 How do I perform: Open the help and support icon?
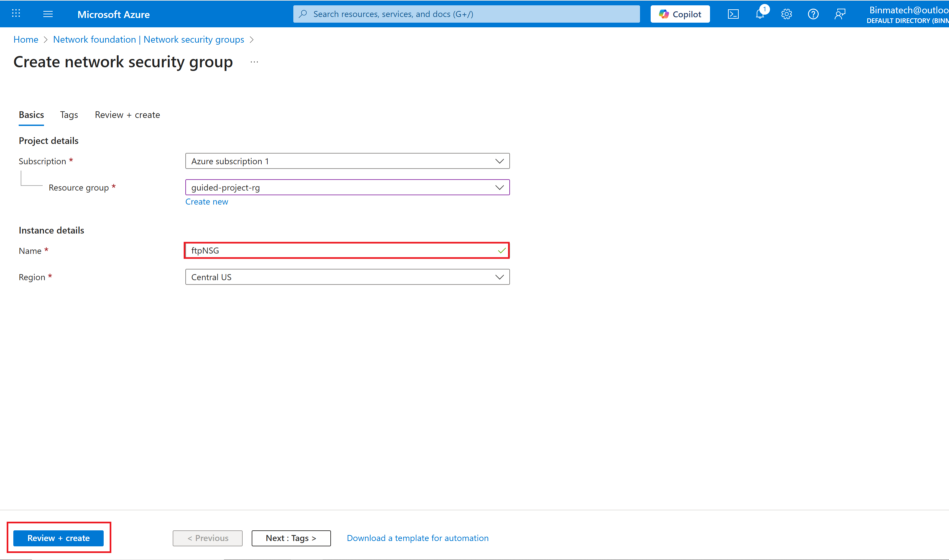point(813,14)
